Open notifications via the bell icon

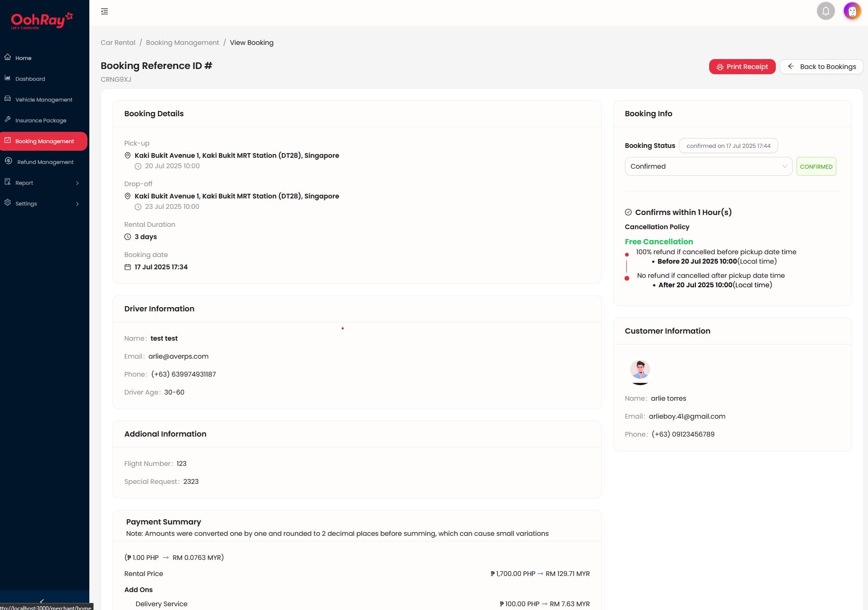[x=826, y=10]
